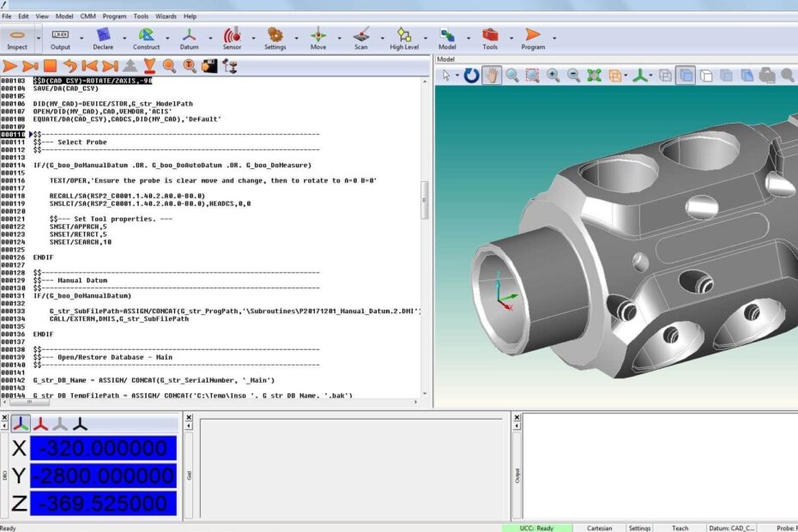Click Teach in the status bar

click(679, 527)
